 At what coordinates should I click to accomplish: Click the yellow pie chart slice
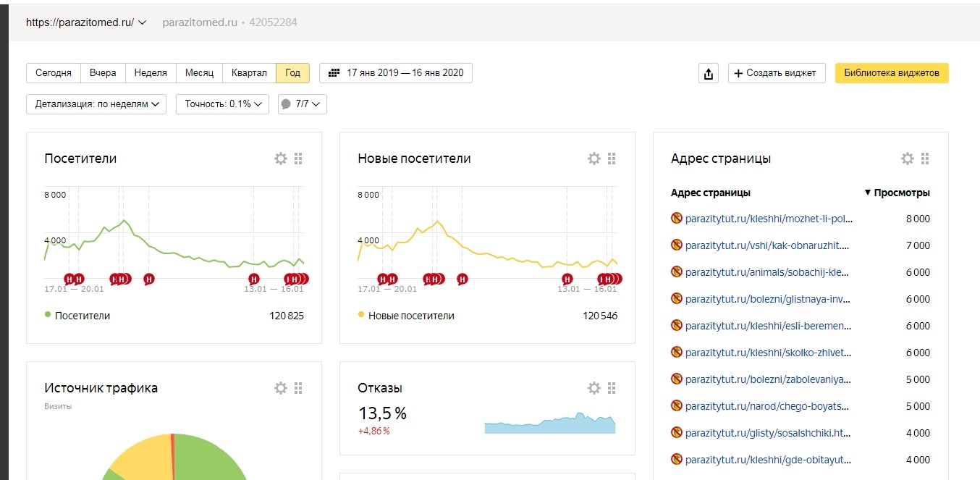pos(145,460)
